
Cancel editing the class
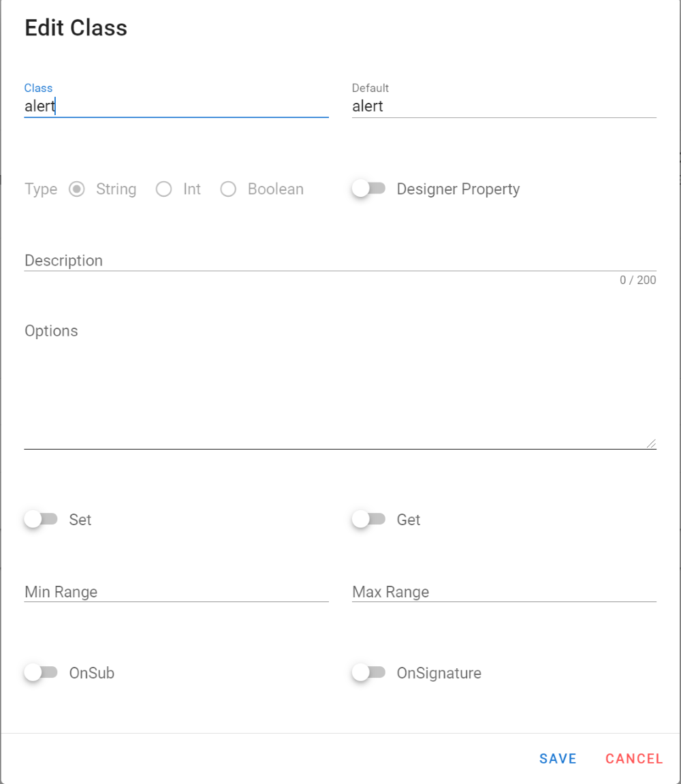(634, 759)
